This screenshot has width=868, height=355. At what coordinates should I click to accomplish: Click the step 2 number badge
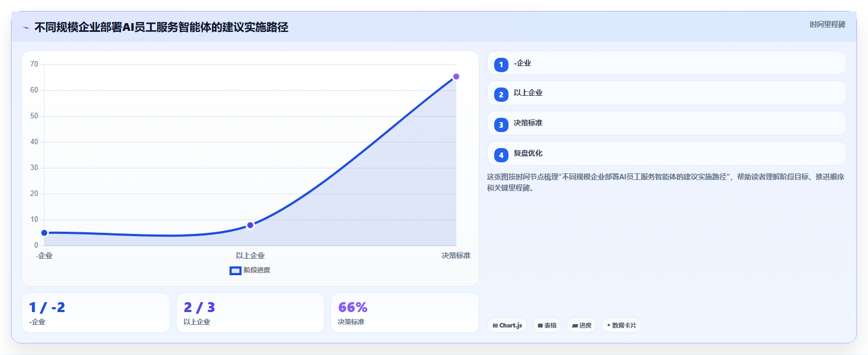click(x=501, y=95)
